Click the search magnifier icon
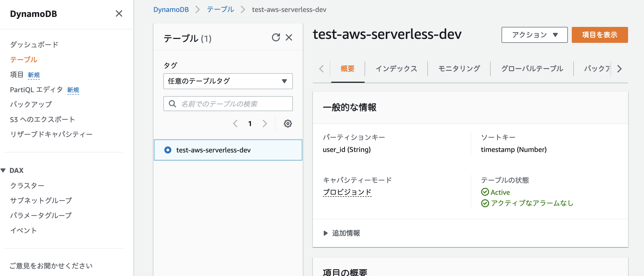This screenshot has width=644, height=276. [x=172, y=104]
